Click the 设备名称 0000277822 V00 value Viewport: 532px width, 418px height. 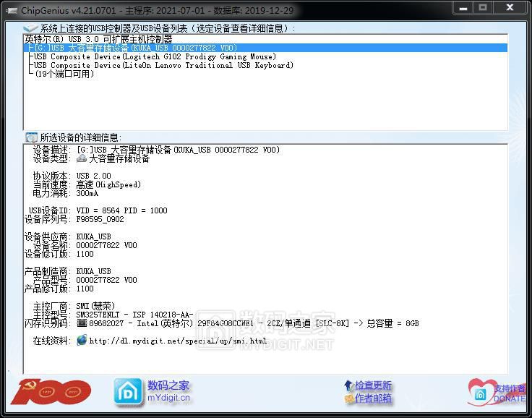coord(106,245)
